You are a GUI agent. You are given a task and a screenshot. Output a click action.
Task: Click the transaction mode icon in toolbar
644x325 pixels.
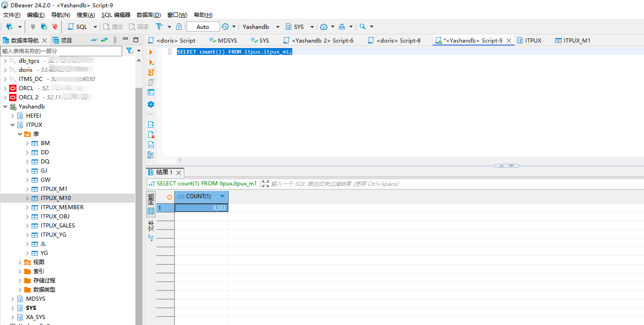pos(159,27)
